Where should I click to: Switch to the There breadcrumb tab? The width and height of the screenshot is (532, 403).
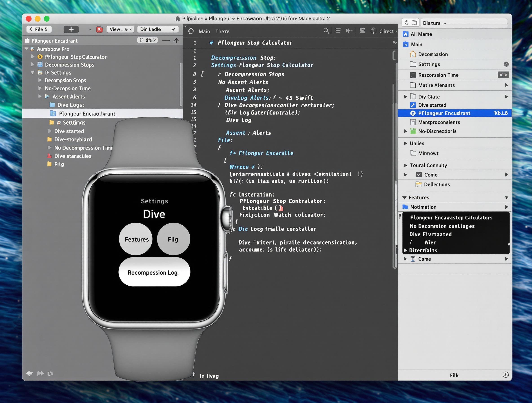(222, 31)
